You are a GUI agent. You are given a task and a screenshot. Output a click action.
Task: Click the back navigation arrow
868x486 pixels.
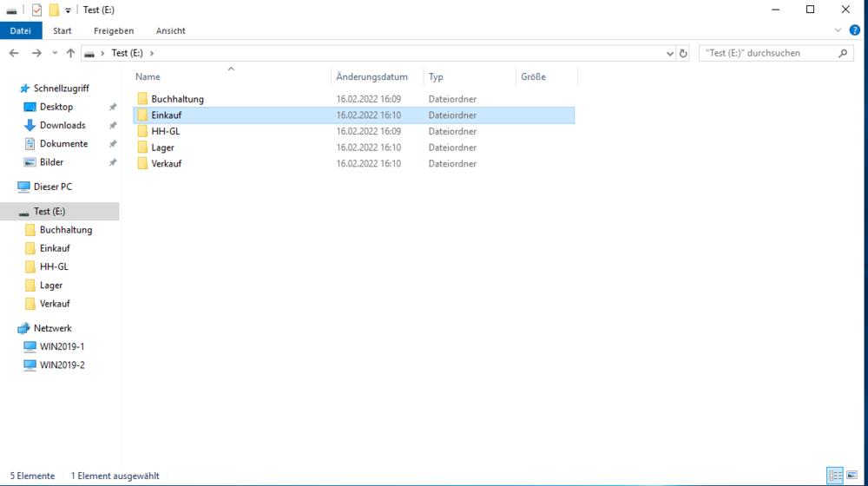point(14,53)
